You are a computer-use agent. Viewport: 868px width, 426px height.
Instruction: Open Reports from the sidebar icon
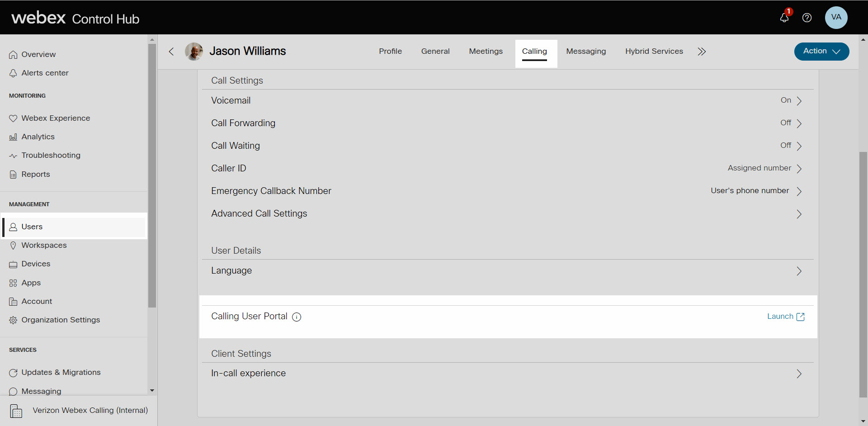(13, 174)
